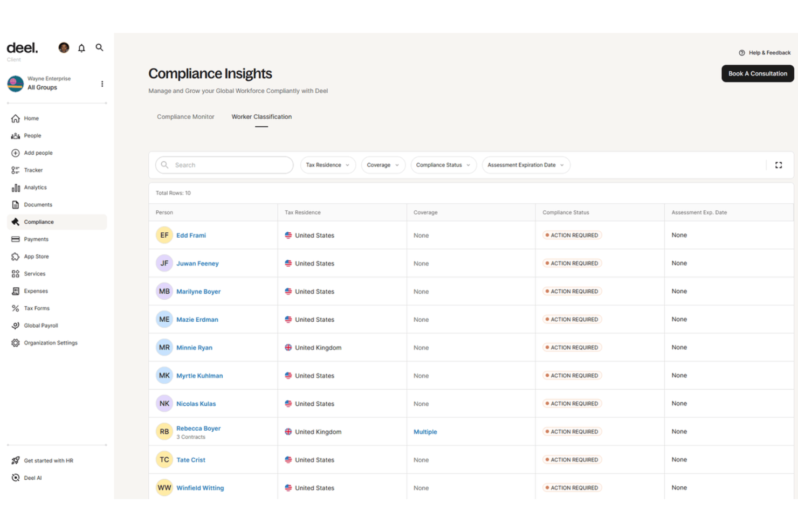This screenshot has width=798, height=532.
Task: Click United Kingdom in Minnie Ryan's row
Action: point(318,348)
